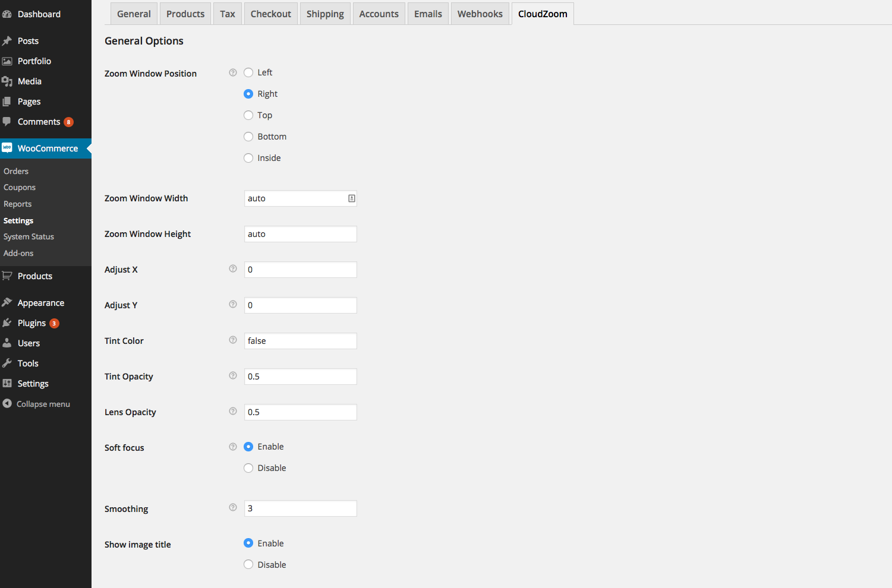
Task: Click the Zoom Window Height field
Action: pyautogui.click(x=300, y=234)
